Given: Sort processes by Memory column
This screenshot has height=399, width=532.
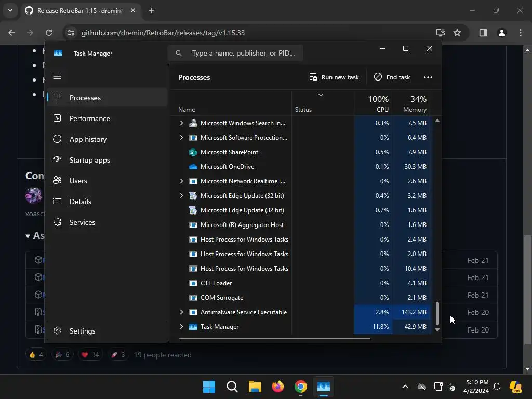Looking at the screenshot, I should 411,104.
